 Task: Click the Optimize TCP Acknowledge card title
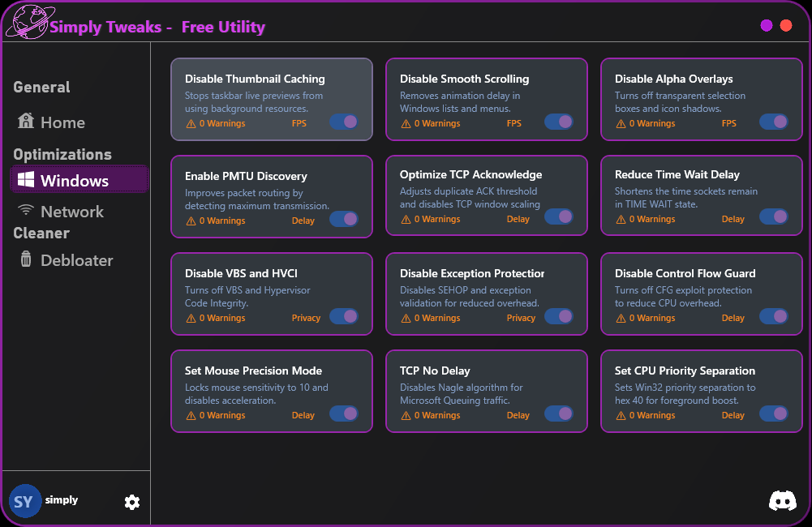470,174
